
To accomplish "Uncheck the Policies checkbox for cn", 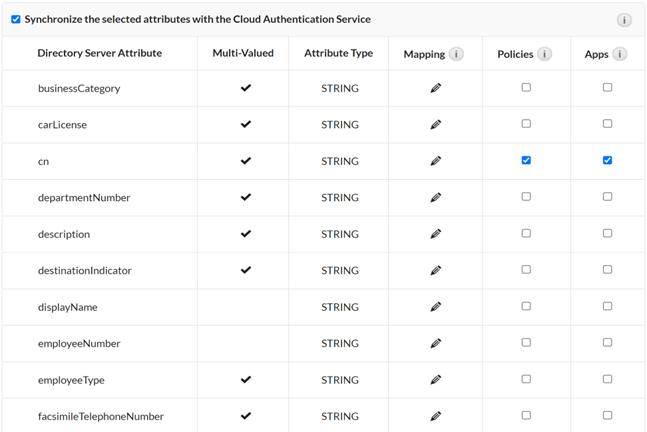I will pos(526,160).
